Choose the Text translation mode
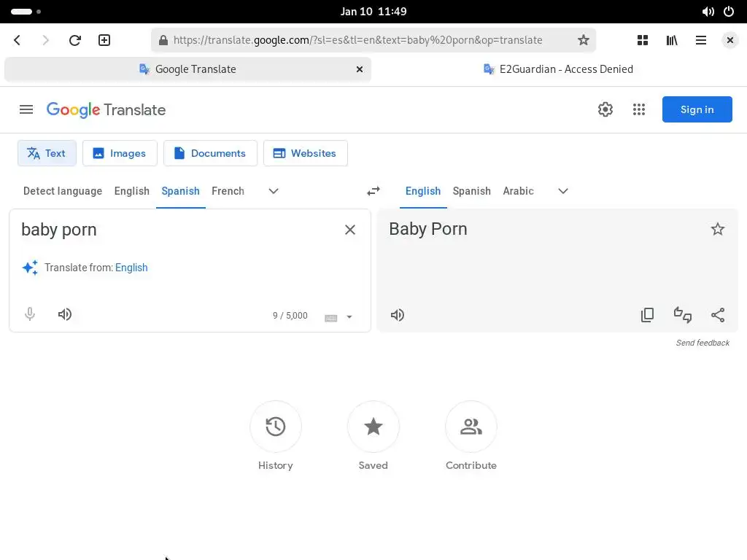 coord(47,153)
